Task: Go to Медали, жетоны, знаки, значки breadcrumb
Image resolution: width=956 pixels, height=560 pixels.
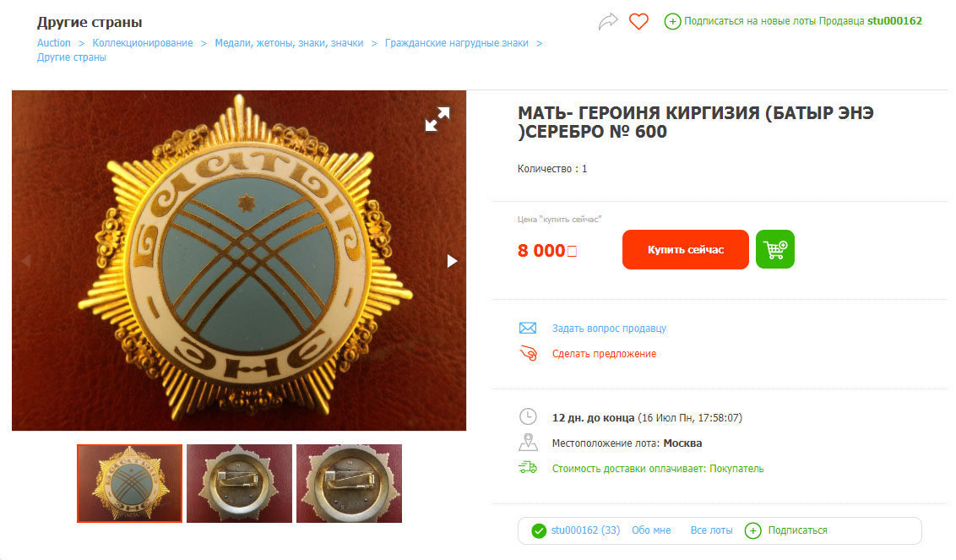Action: click(289, 43)
